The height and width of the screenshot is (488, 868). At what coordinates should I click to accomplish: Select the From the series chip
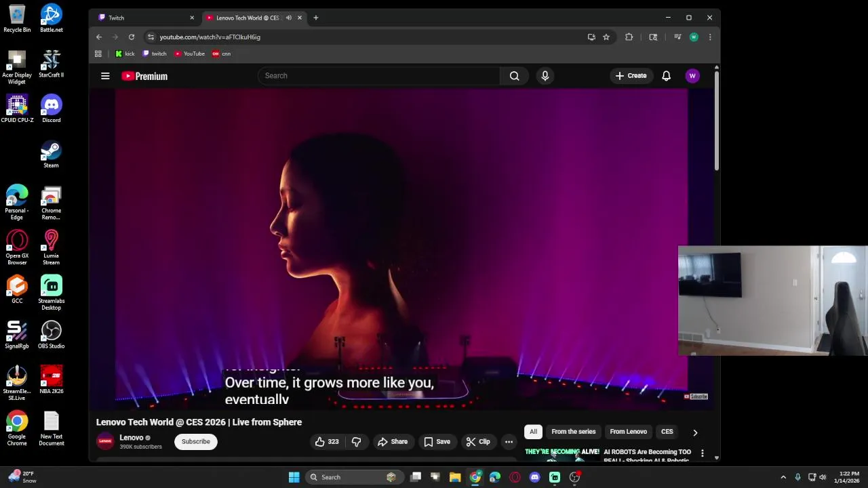(x=573, y=432)
